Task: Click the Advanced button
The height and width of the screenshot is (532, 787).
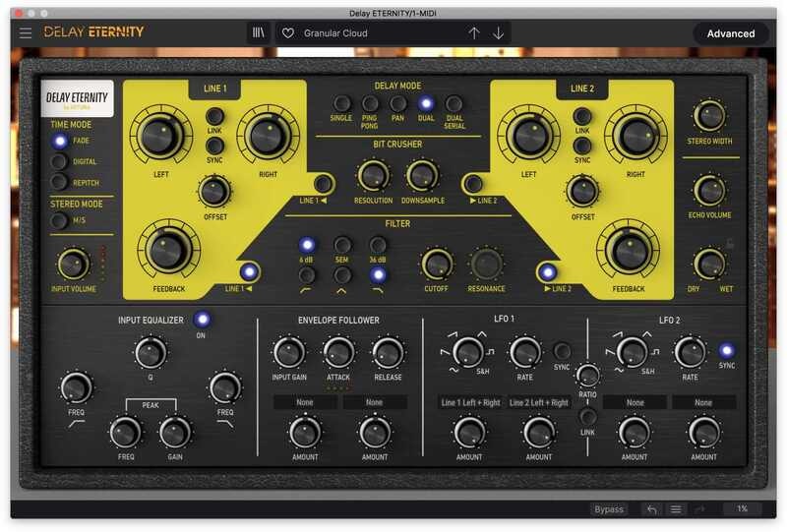Action: (x=730, y=33)
